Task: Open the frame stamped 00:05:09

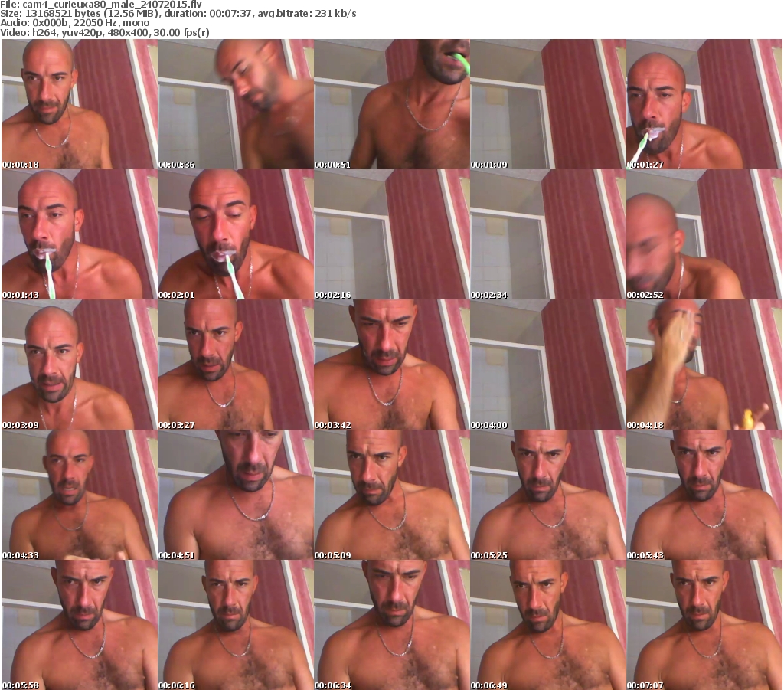Action: [x=392, y=495]
